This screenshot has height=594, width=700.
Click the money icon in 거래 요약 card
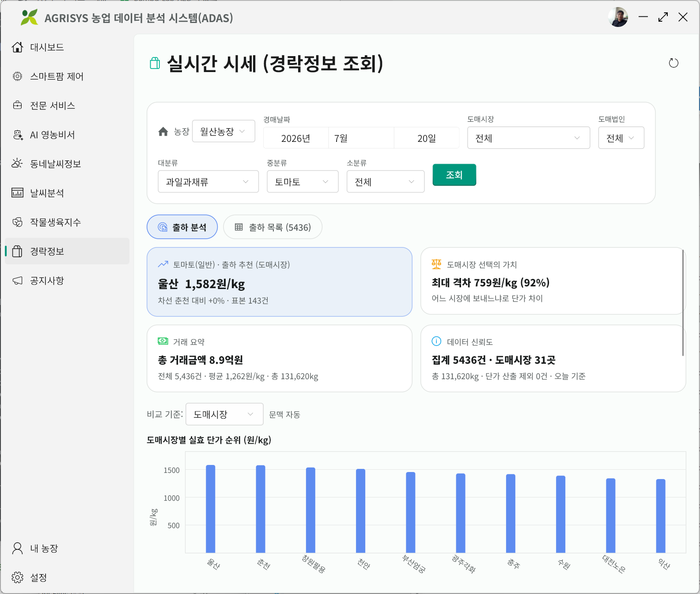point(163,341)
